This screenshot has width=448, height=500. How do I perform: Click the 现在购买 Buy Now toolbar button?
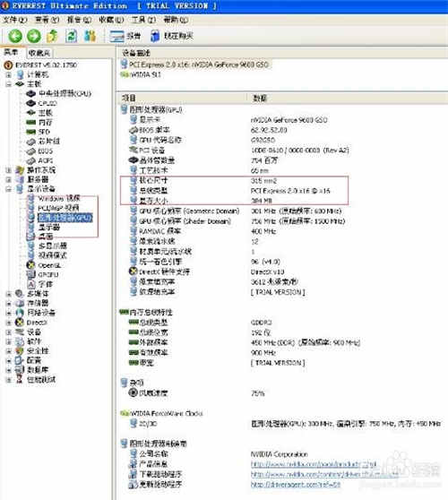pyautogui.click(x=171, y=36)
